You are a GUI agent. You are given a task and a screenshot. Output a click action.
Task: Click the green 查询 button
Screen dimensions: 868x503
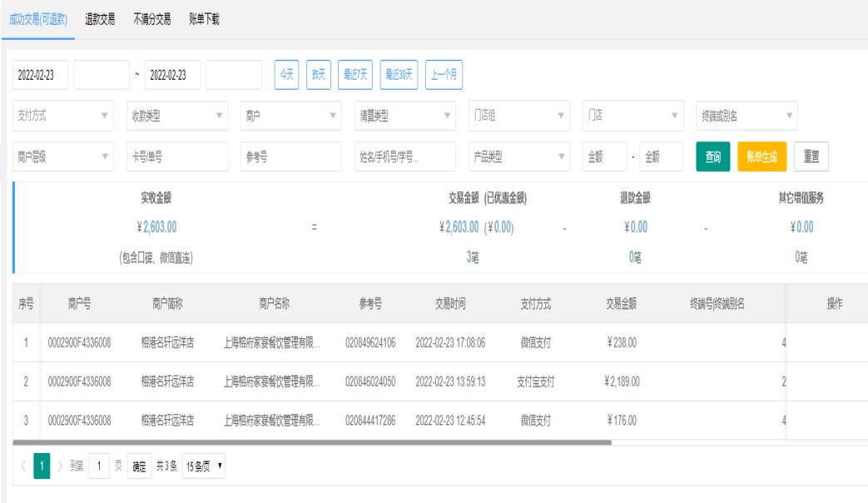click(713, 156)
